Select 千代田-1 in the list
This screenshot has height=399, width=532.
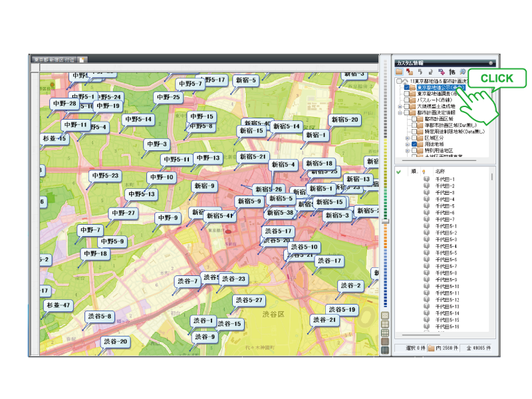pos(445,179)
